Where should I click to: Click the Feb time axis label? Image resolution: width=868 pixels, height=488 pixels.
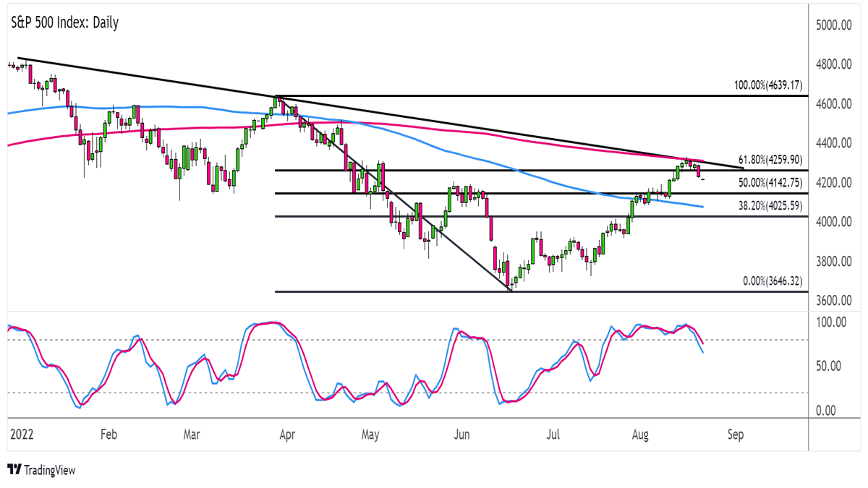(x=108, y=435)
